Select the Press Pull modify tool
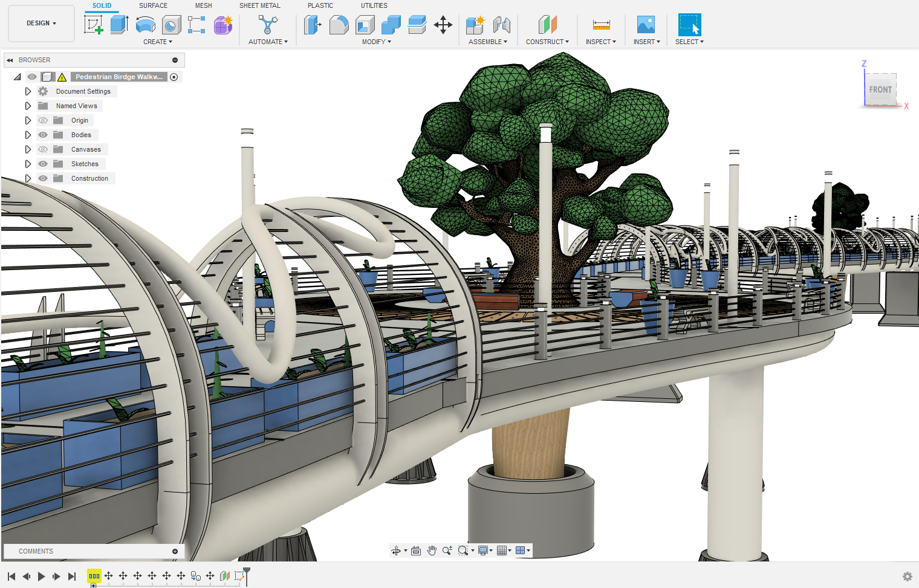The height and width of the screenshot is (588, 919). coord(313,25)
